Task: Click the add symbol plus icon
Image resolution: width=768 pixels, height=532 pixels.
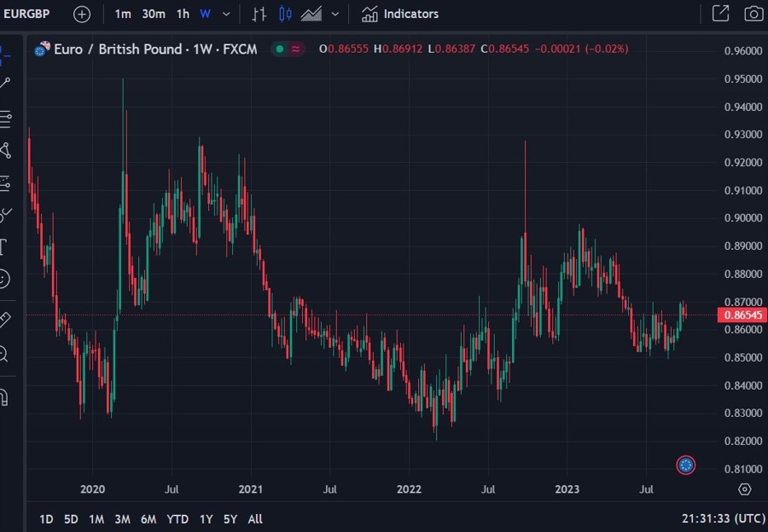Action: 81,14
